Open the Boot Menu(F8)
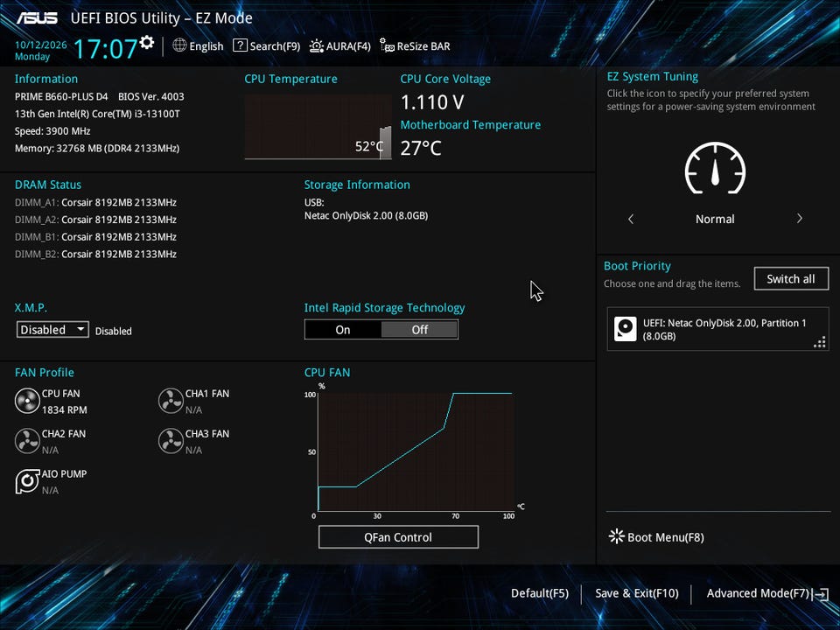The height and width of the screenshot is (630, 840). point(656,536)
